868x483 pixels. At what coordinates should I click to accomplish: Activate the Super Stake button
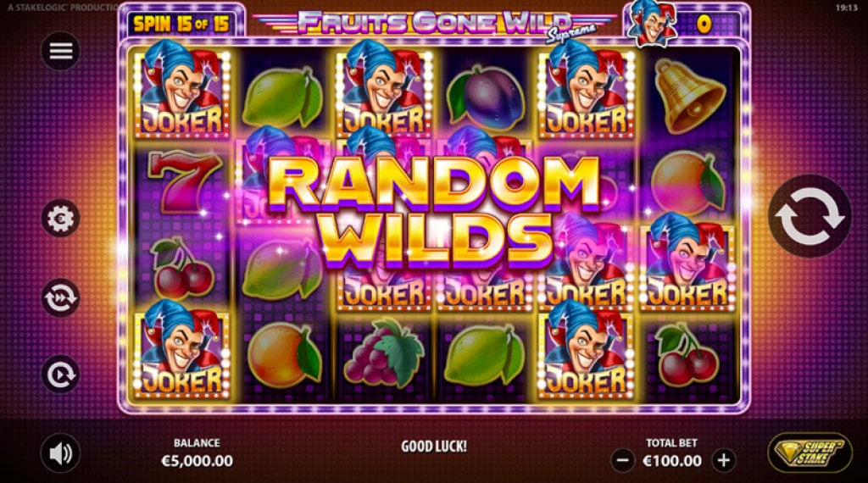tap(810, 452)
